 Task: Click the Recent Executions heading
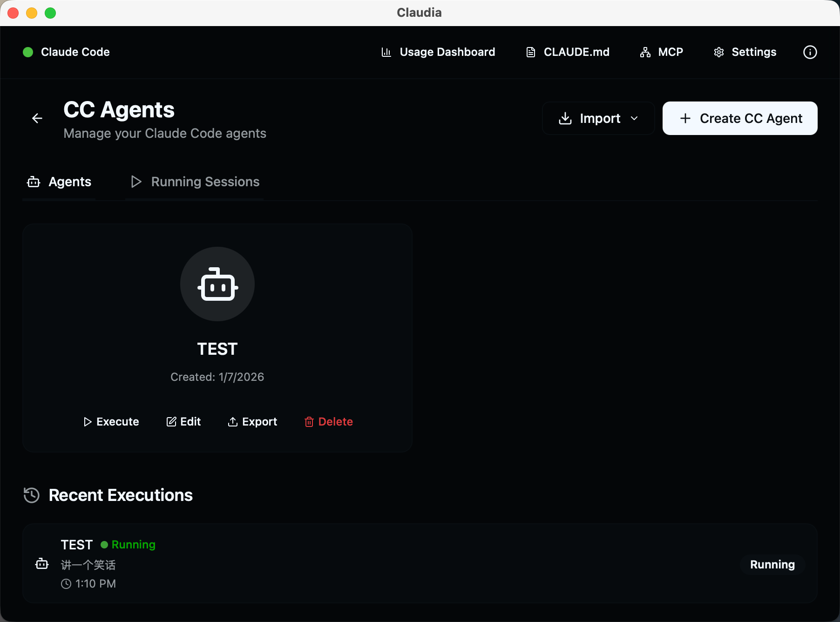(121, 495)
